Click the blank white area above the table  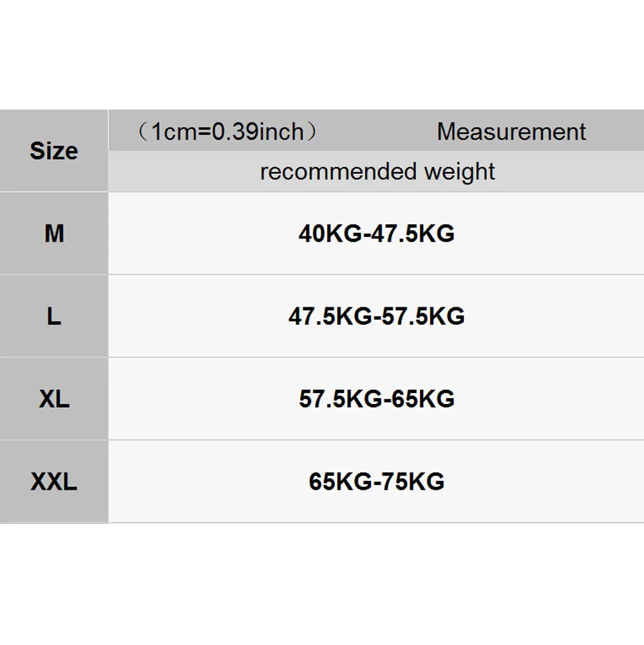pyautogui.click(x=322, y=55)
